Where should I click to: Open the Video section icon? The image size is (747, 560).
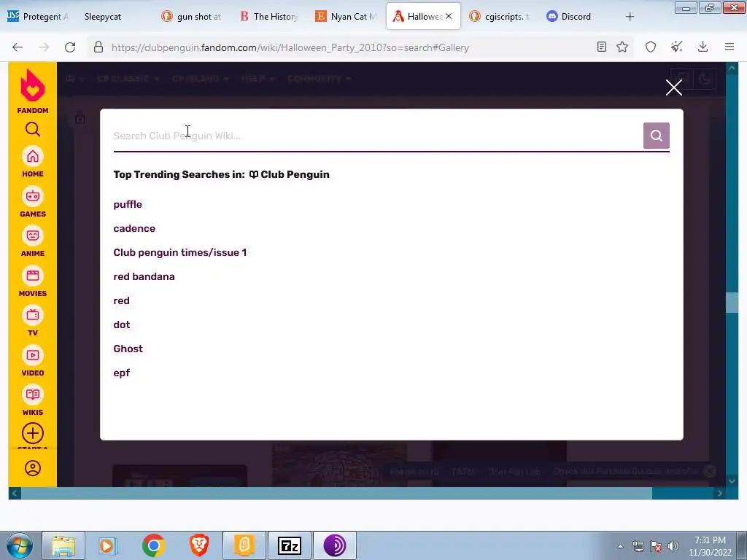[x=32, y=355]
